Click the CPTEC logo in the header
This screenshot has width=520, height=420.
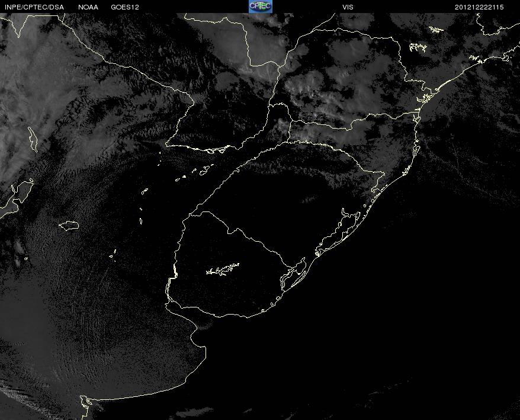pyautogui.click(x=261, y=7)
